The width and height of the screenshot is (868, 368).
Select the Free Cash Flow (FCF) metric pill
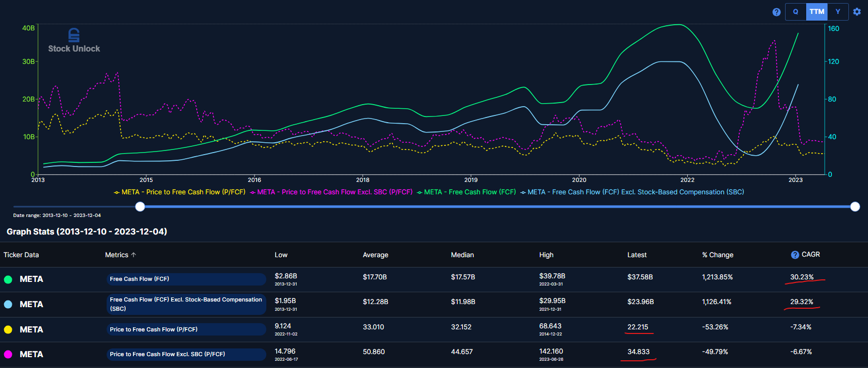[186, 279]
